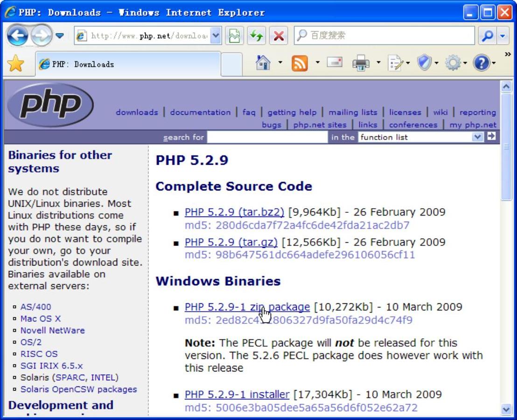Click the scrollbar down arrow
517x420 pixels.
pyautogui.click(x=506, y=409)
